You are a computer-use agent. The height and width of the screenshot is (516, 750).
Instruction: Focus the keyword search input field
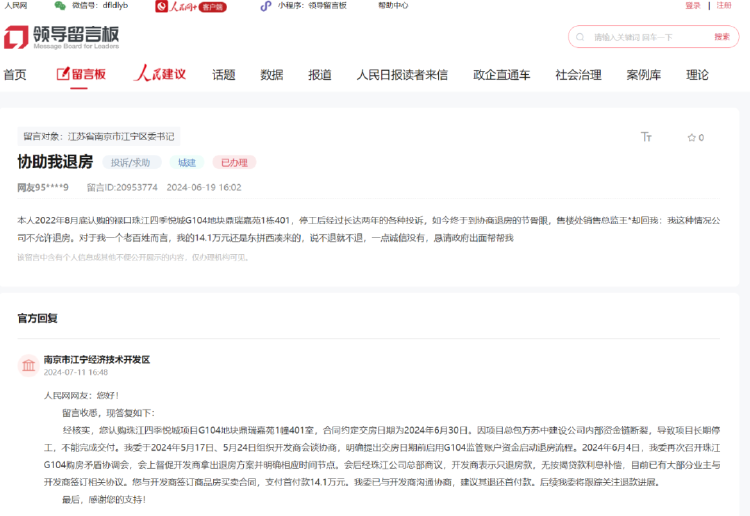[648, 37]
